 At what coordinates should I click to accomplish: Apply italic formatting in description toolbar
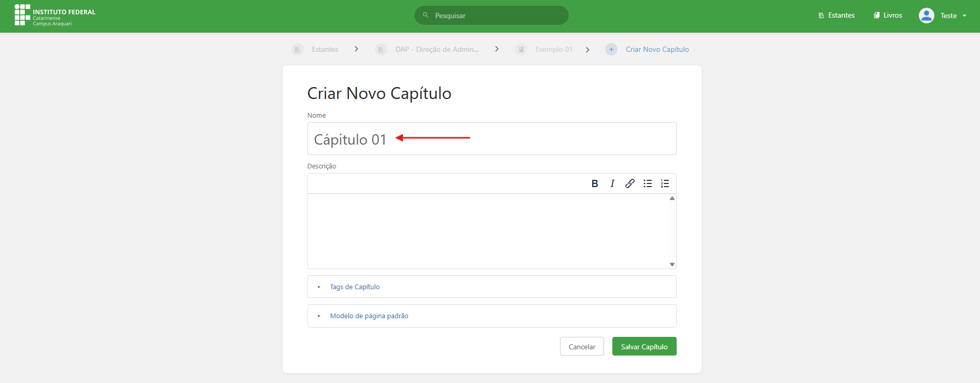click(612, 183)
